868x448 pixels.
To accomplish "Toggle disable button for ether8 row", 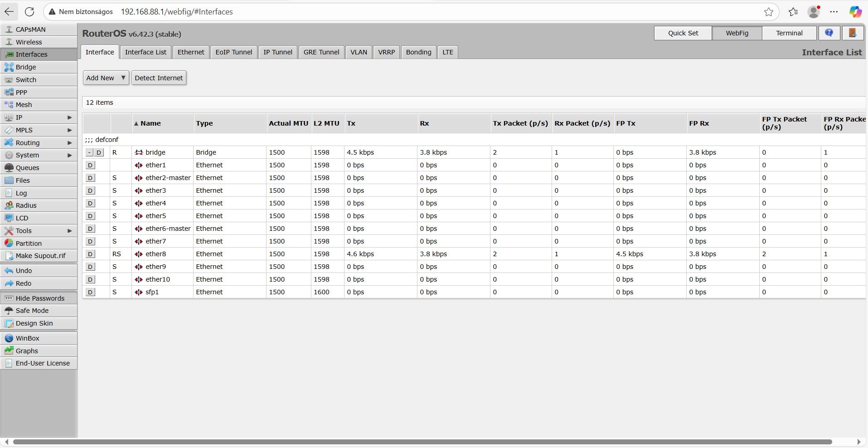I will 90,254.
